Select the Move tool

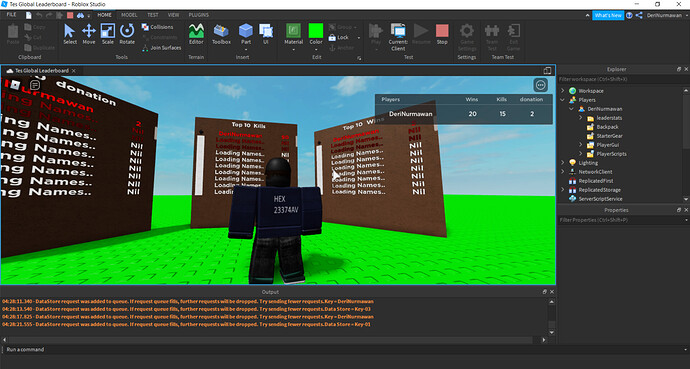(x=89, y=34)
